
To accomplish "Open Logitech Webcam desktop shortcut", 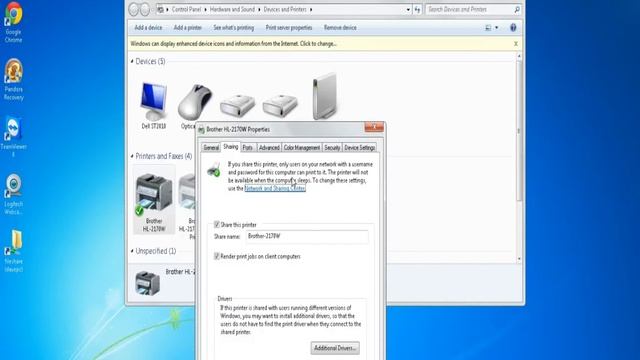I will (x=13, y=194).
